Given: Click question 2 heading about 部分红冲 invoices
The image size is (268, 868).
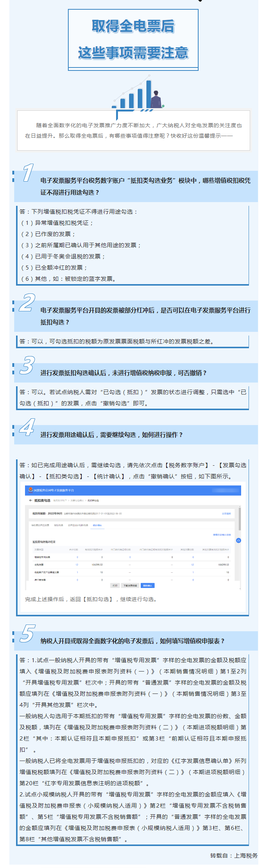Looking at the screenshot, I should coord(146,316).
